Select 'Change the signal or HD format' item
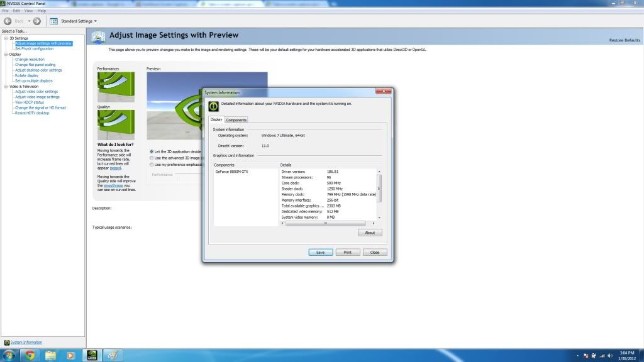 pos(40,107)
